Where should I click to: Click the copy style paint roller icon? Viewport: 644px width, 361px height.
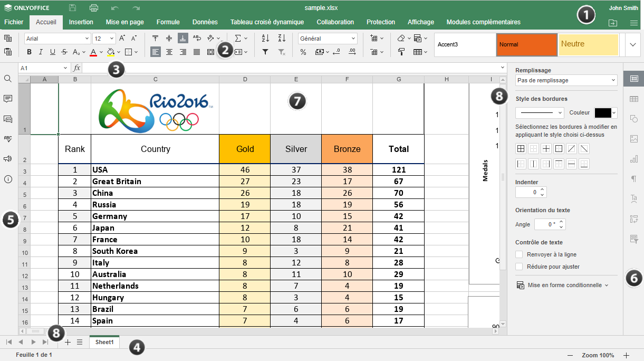tap(401, 52)
